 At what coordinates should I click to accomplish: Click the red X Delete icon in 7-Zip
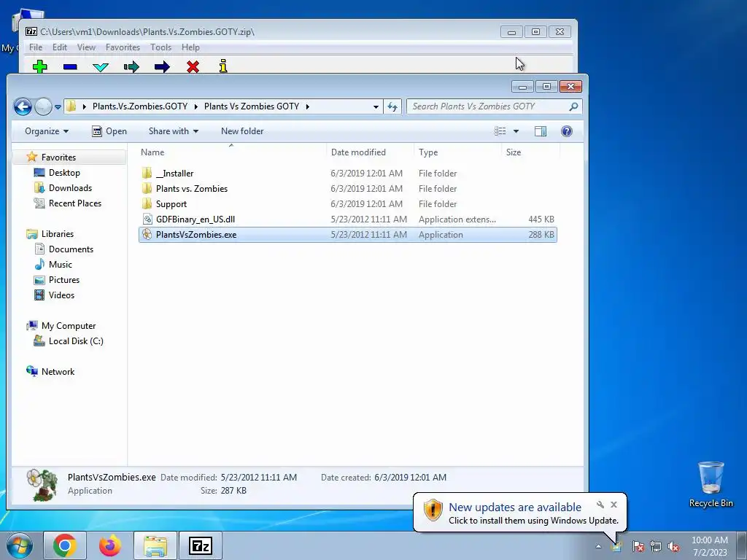tap(193, 66)
